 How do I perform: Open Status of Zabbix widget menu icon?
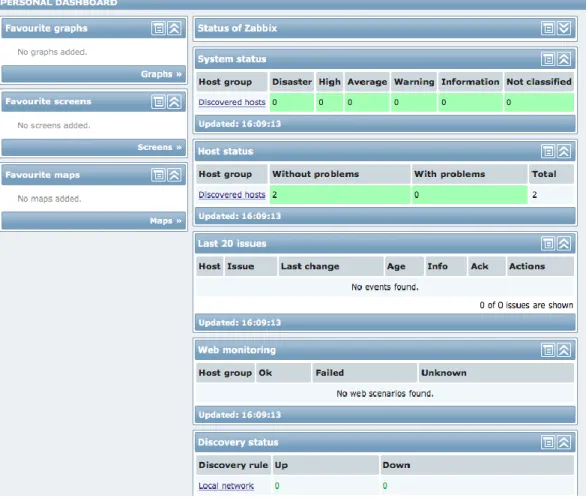(548, 28)
